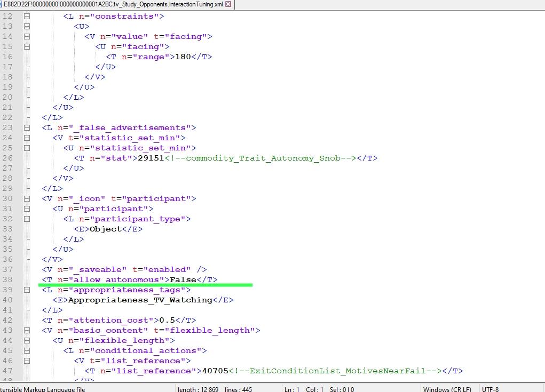Collapse the conditional_actions fold at line 45
545x392 pixels.
[26, 350]
